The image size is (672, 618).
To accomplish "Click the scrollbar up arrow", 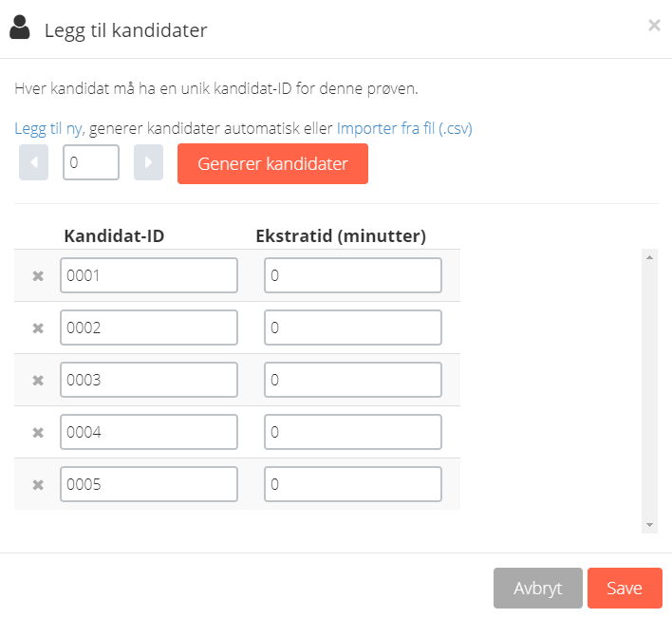I will tap(649, 257).
